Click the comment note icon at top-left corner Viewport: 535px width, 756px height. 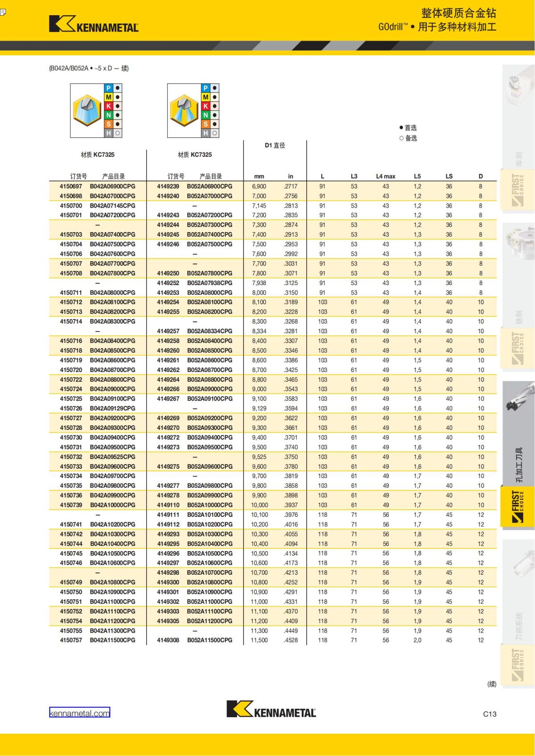tap(3, 12)
